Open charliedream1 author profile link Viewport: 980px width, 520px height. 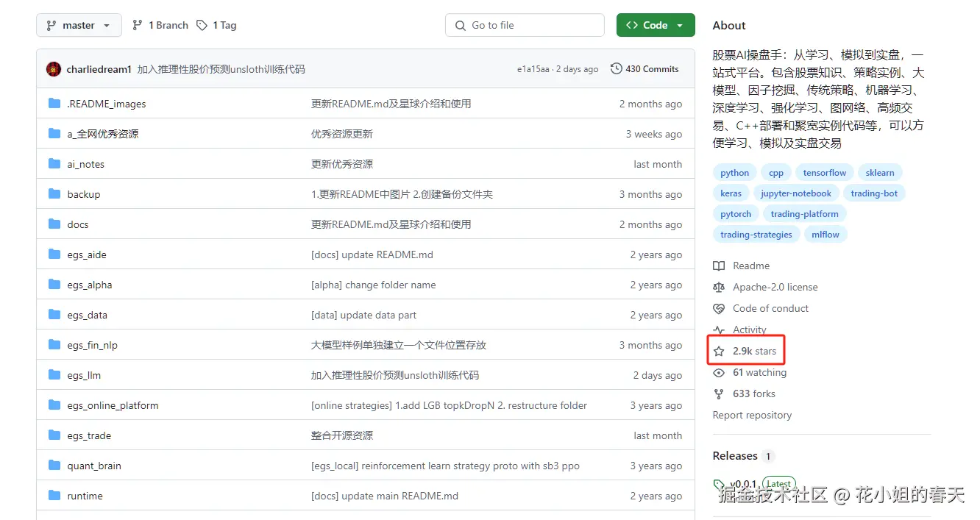99,69
